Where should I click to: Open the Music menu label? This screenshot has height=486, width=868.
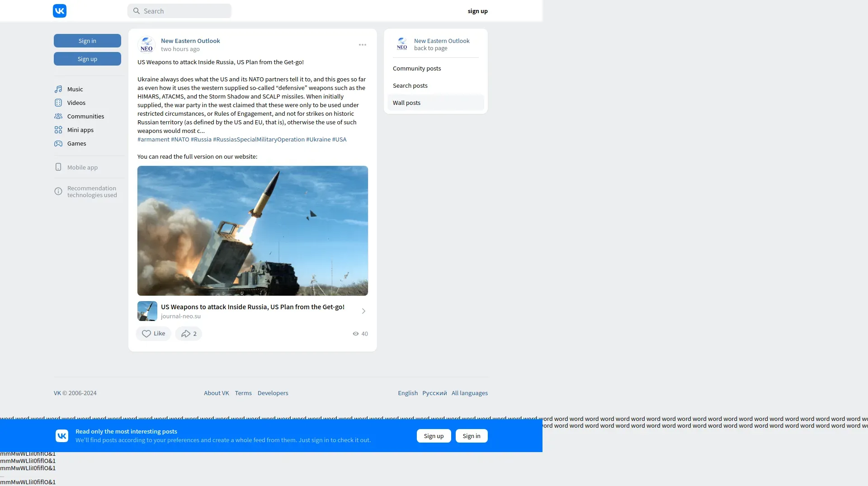point(75,89)
